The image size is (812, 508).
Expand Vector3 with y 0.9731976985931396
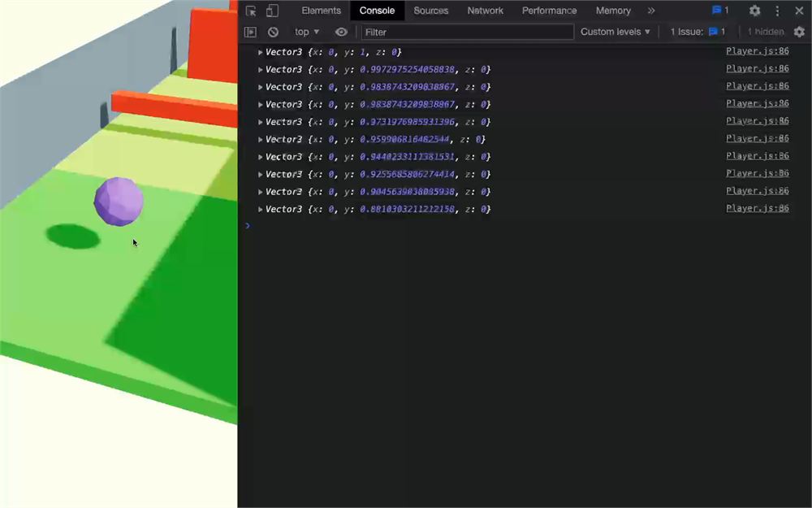(261, 123)
